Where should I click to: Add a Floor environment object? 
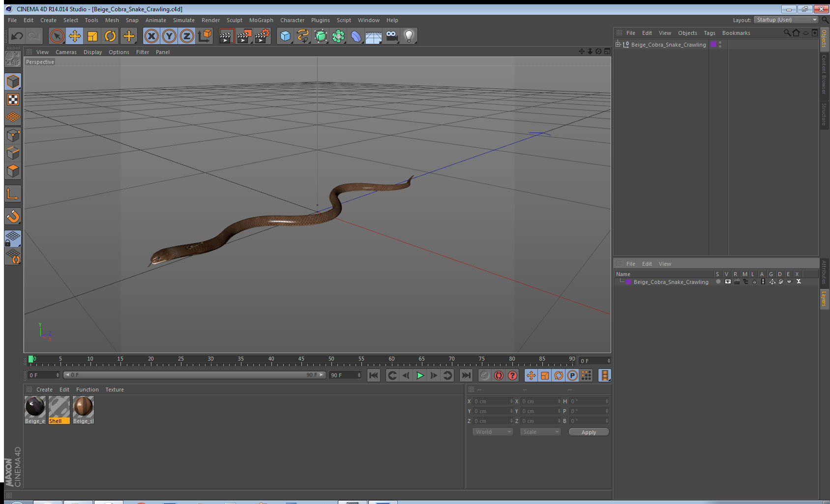point(374,36)
